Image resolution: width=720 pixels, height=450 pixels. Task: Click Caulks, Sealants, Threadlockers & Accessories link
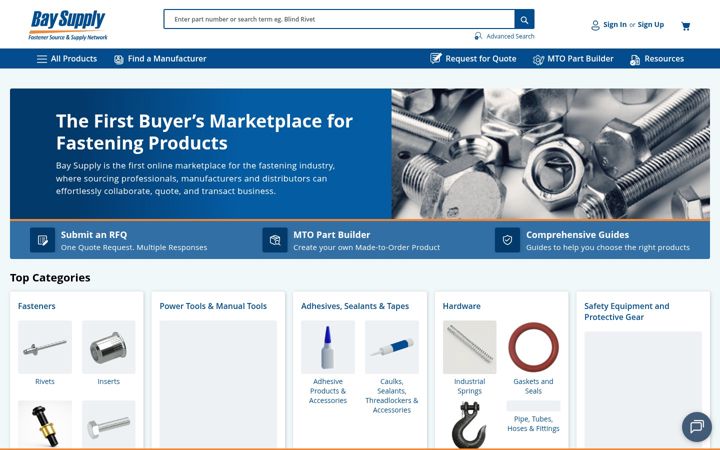(x=392, y=396)
